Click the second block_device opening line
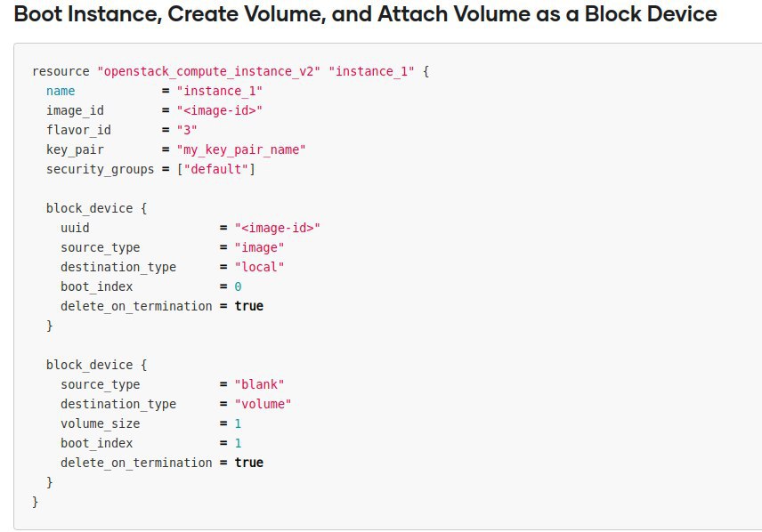Screen dimensions: 762x532 click(96, 365)
